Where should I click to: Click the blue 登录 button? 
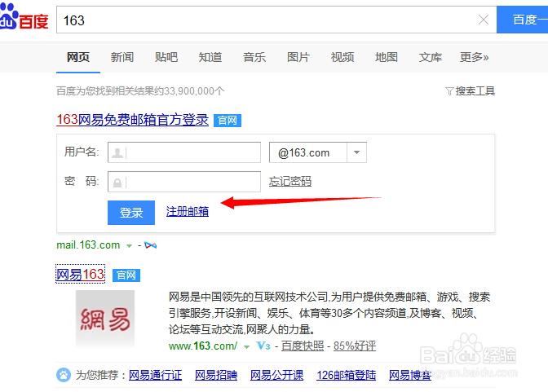[x=131, y=213]
